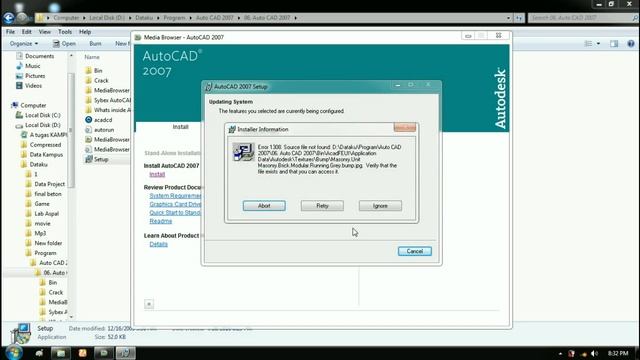640x360 pixels.
Task: Open the Help menu in Explorer
Action: tap(85, 32)
